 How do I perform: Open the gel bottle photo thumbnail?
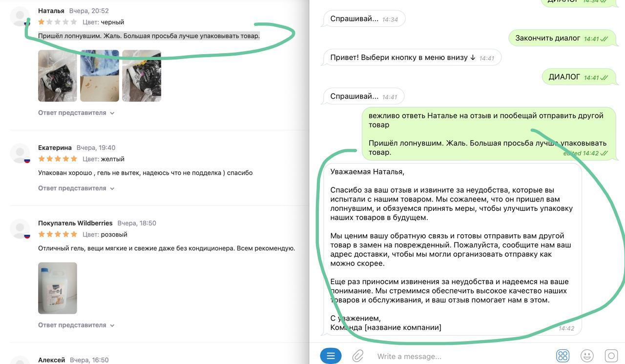[x=58, y=288]
